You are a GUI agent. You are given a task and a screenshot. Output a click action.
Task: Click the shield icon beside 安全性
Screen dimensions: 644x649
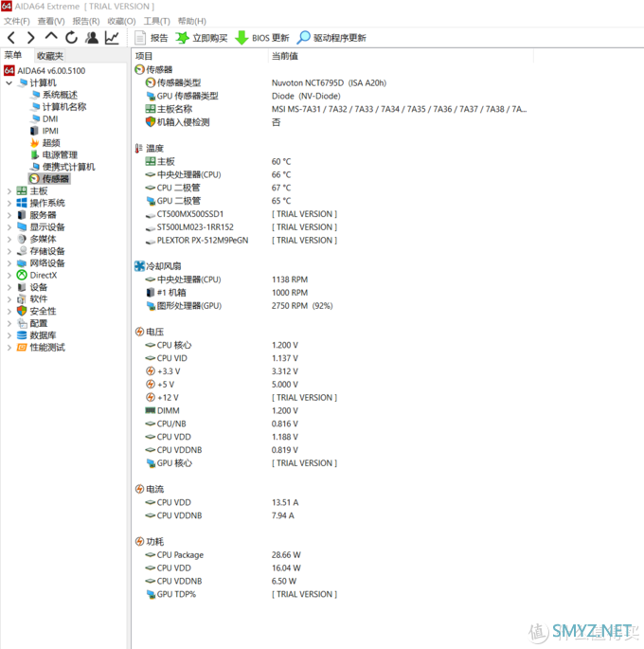(22, 311)
